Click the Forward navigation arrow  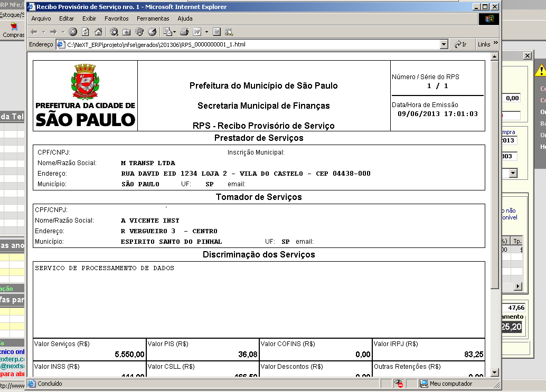coord(53,32)
